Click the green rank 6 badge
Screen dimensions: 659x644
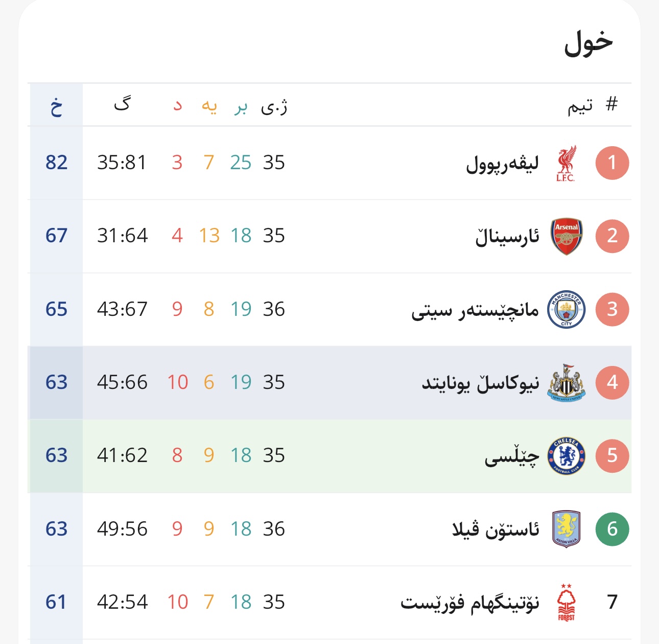coord(612,528)
